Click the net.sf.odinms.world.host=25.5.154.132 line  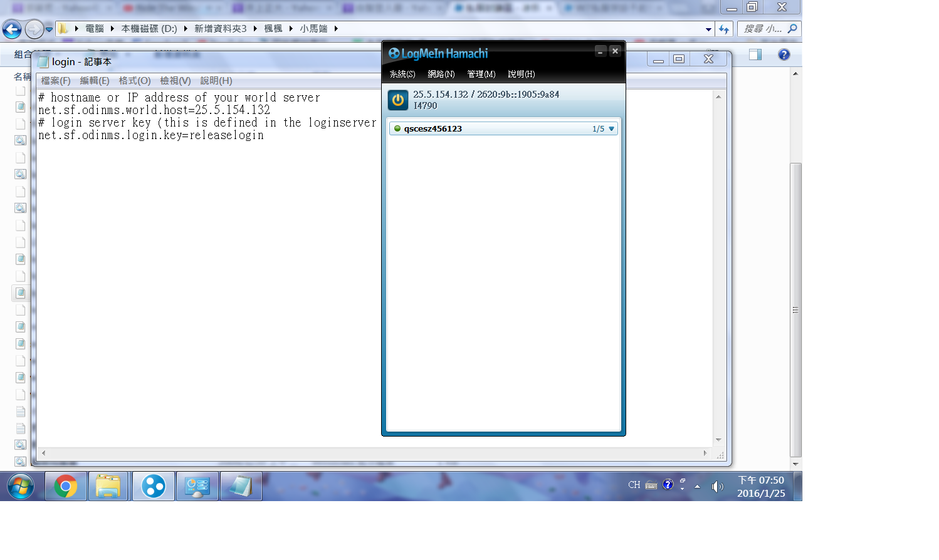[154, 110]
